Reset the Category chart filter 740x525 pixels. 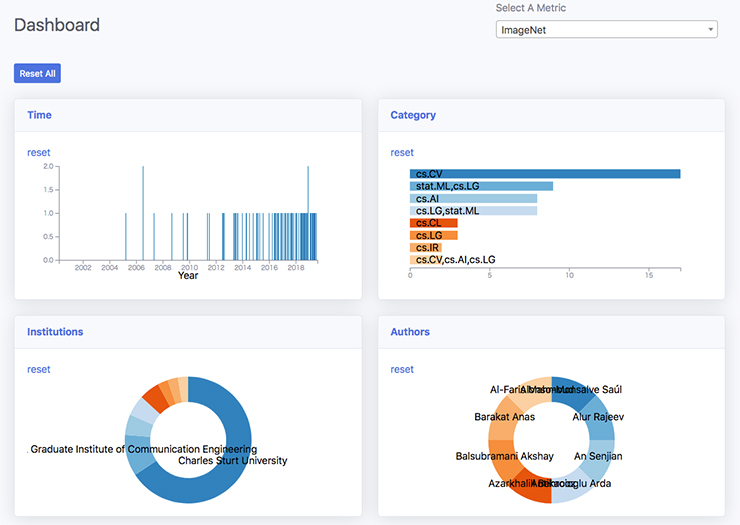(x=402, y=153)
